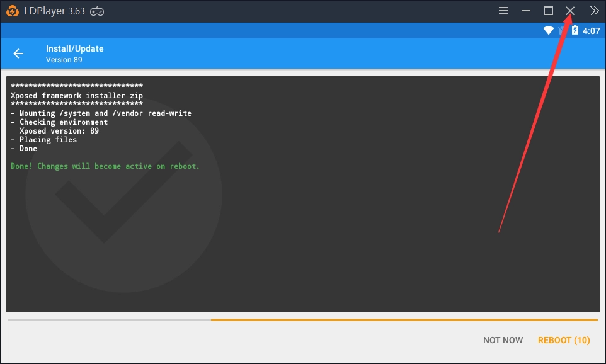Click the Placing files log entry
The height and width of the screenshot is (364, 606).
(44, 139)
